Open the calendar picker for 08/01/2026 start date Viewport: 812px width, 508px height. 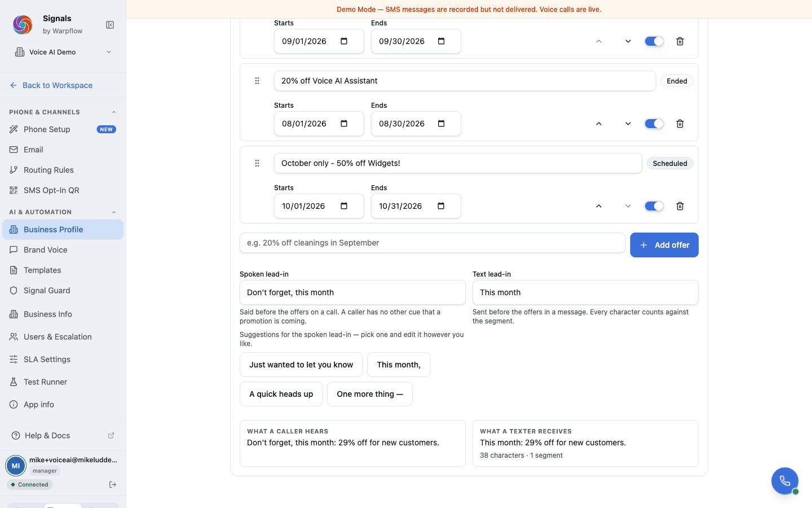pyautogui.click(x=344, y=124)
